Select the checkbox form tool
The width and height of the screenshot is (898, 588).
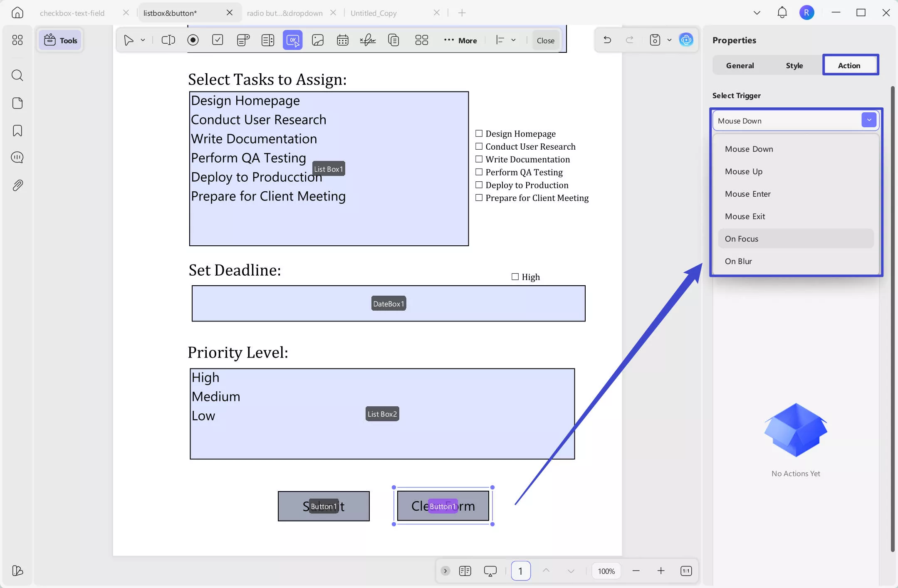(x=218, y=40)
